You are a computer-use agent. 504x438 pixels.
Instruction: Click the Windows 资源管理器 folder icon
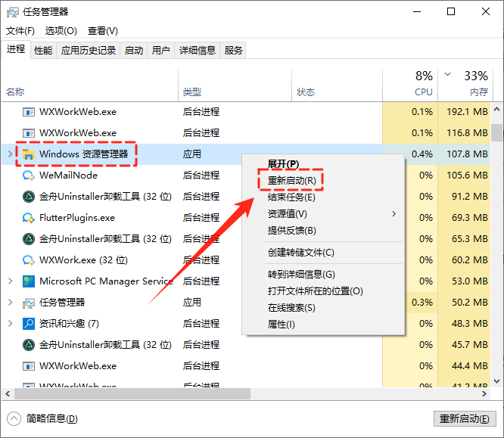tap(29, 154)
